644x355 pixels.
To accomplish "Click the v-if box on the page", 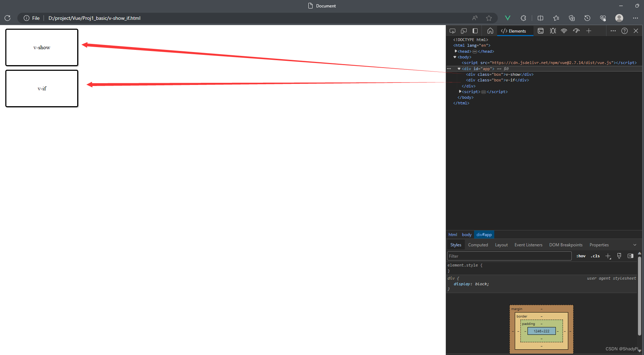I will click(42, 88).
